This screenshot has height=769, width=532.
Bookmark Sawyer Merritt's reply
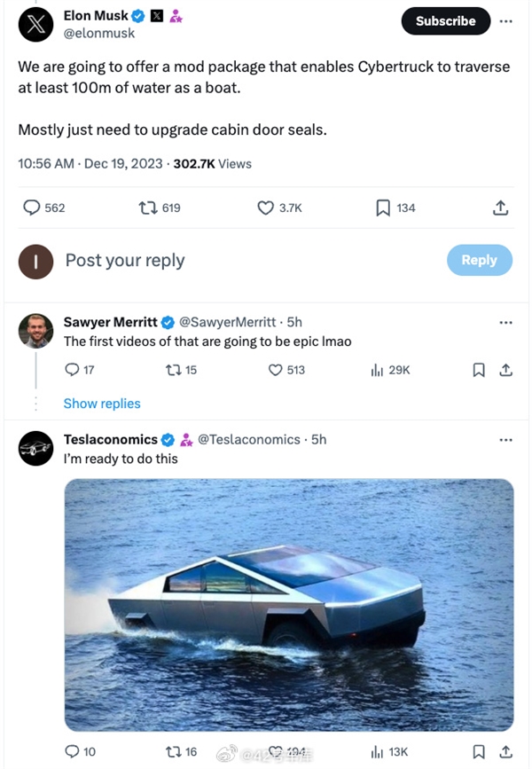479,370
